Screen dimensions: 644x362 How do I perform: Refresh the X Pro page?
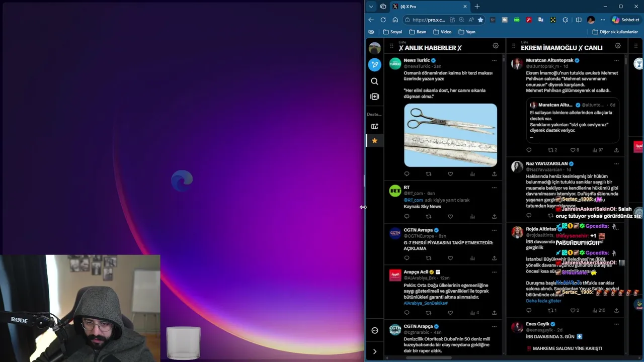point(383,20)
